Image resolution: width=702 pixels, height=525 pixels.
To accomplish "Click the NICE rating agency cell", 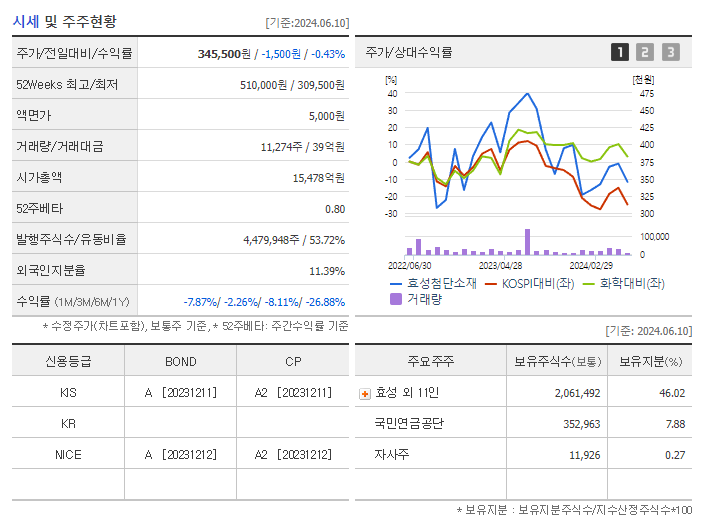I will (68, 455).
